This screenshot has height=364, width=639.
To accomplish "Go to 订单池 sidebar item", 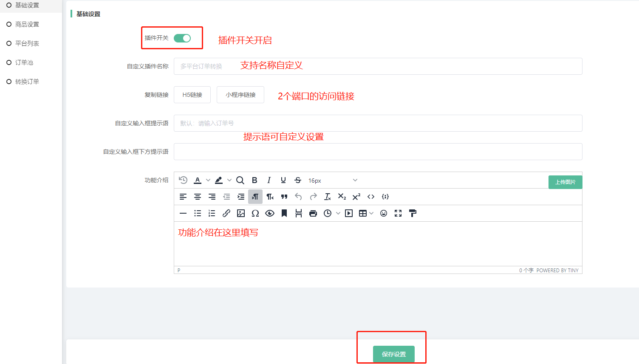I will point(24,62).
